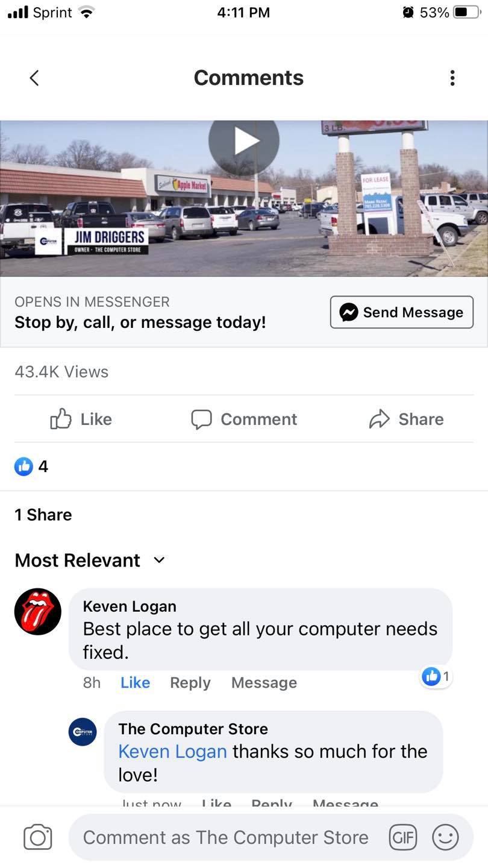Toggle Like on Keven Logan's comment
This screenshot has width=488, height=868.
pos(135,682)
